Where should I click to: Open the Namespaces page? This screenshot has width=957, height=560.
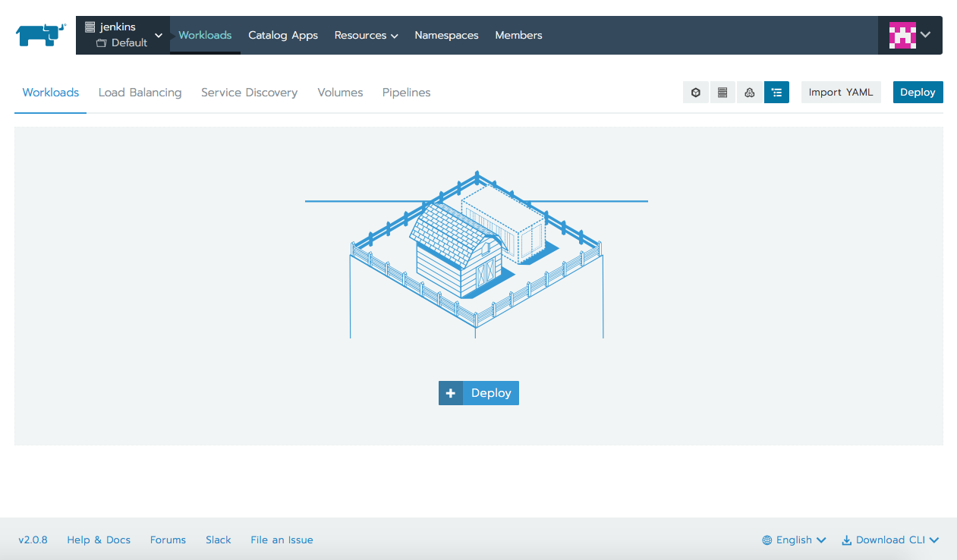click(446, 35)
